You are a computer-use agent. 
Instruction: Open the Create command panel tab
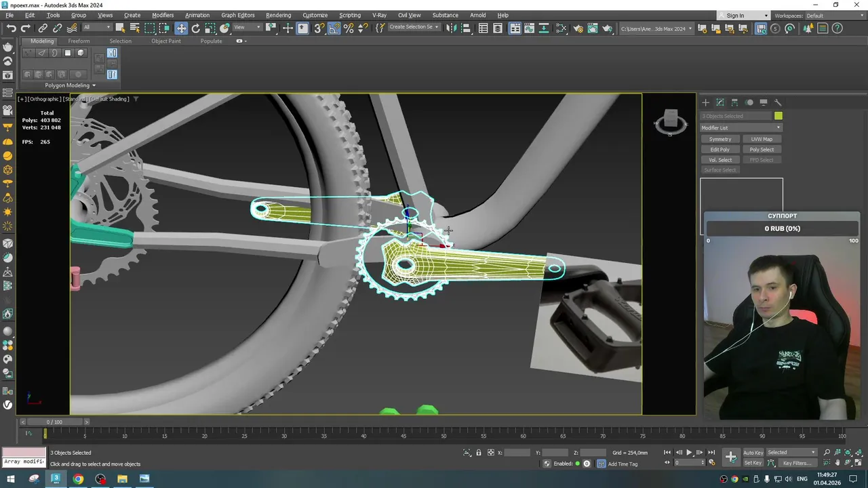click(705, 102)
